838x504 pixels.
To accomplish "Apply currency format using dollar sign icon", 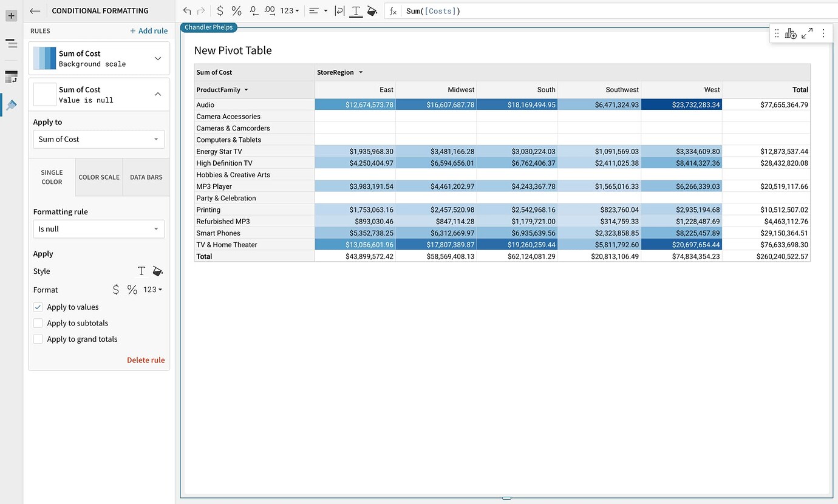I will pos(220,10).
